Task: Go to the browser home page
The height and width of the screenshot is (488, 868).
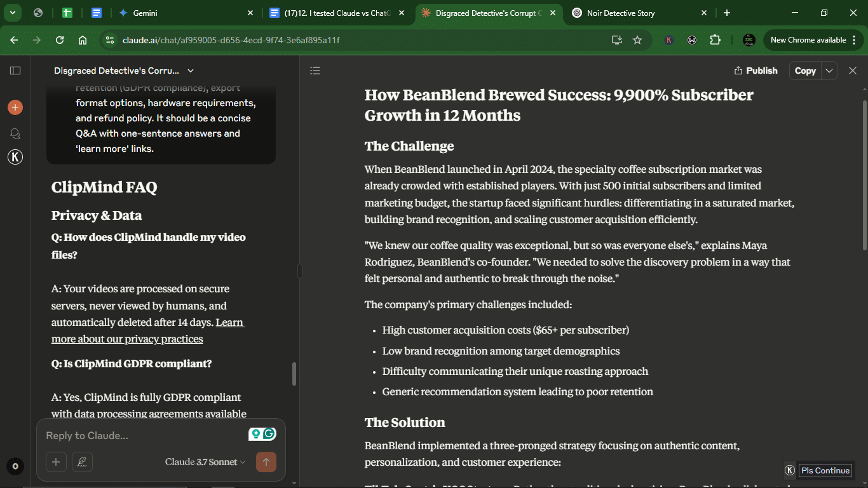Action: pyautogui.click(x=83, y=40)
